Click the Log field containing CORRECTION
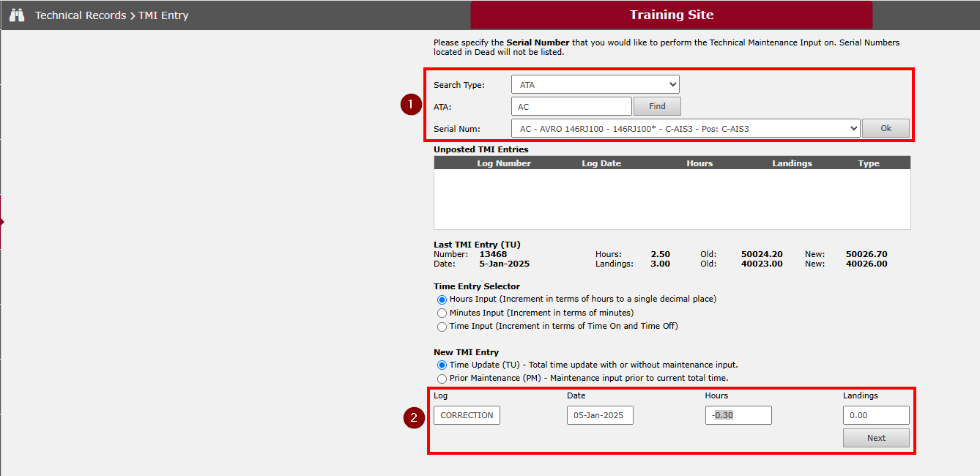 (x=467, y=415)
